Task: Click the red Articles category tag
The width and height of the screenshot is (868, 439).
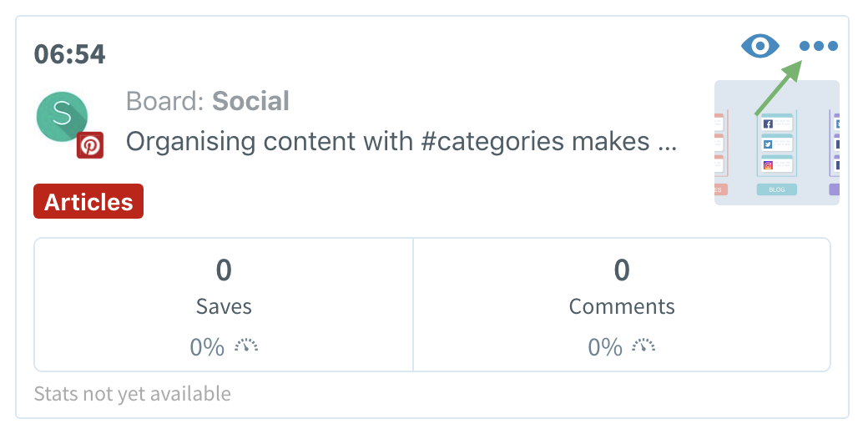Action: (x=88, y=201)
